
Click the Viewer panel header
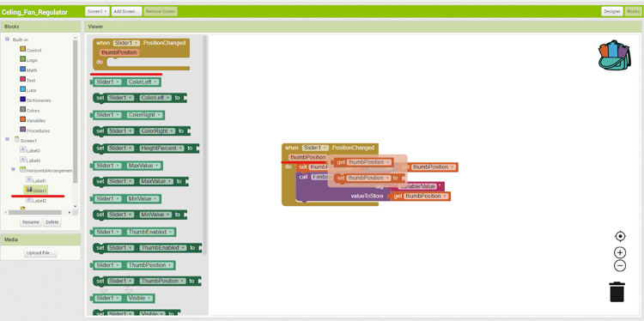(363, 27)
